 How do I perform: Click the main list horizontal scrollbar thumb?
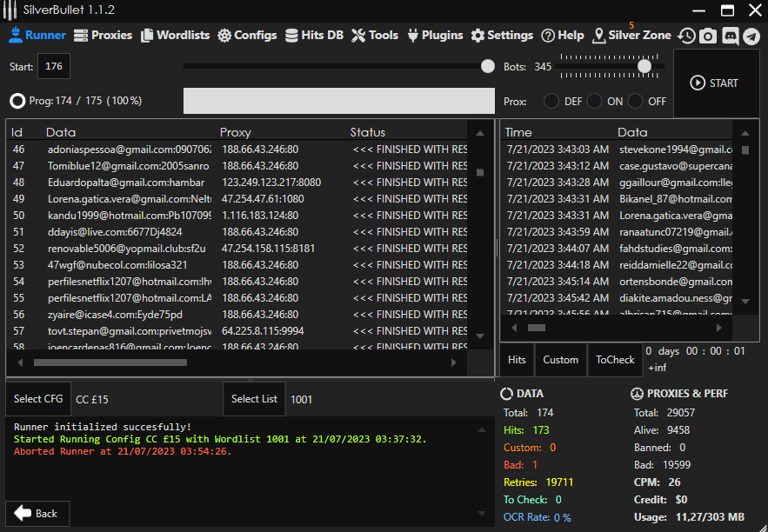click(110, 362)
